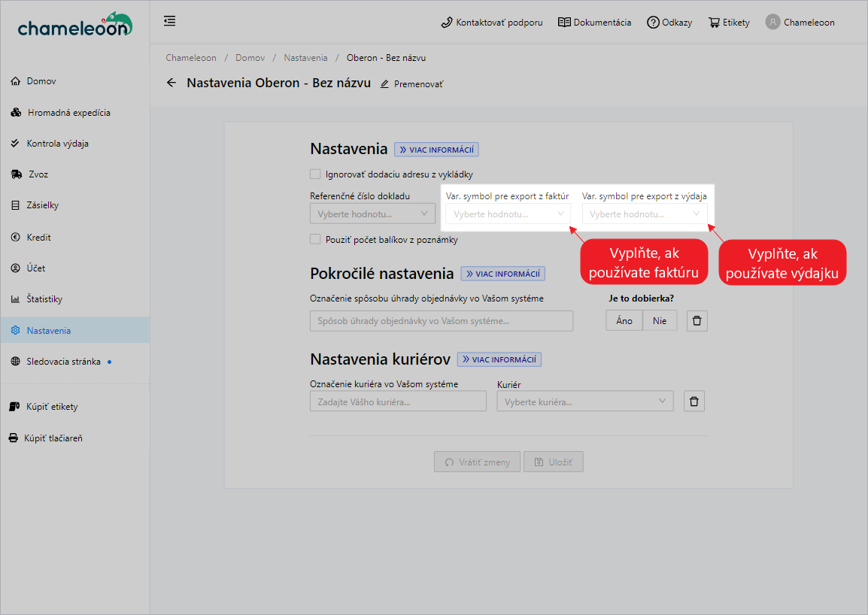Go to Hromadná expedícia in sidebar

[68, 113]
